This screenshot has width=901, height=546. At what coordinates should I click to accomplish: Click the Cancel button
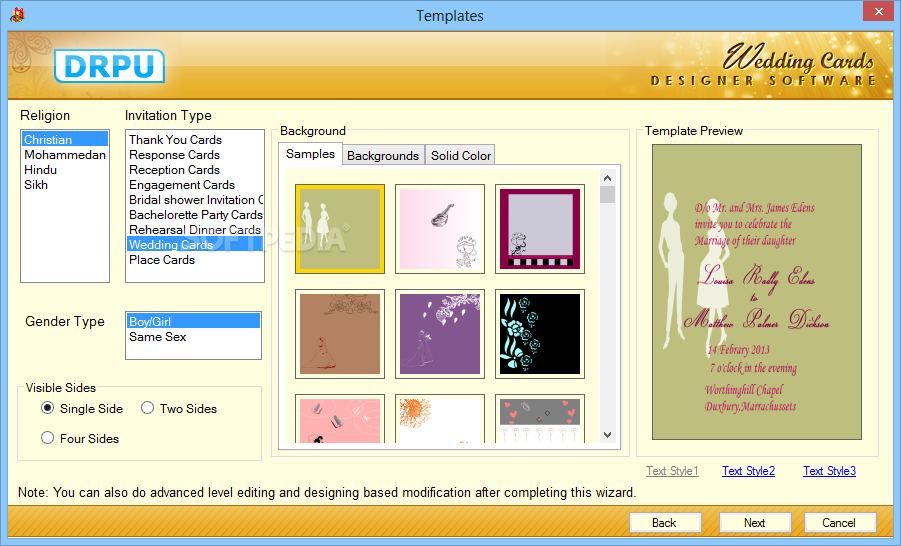(x=840, y=522)
